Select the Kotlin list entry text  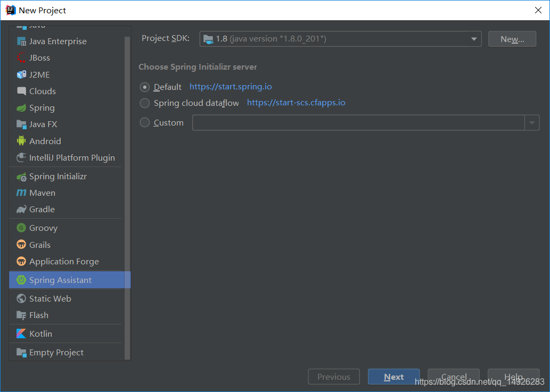click(40, 334)
